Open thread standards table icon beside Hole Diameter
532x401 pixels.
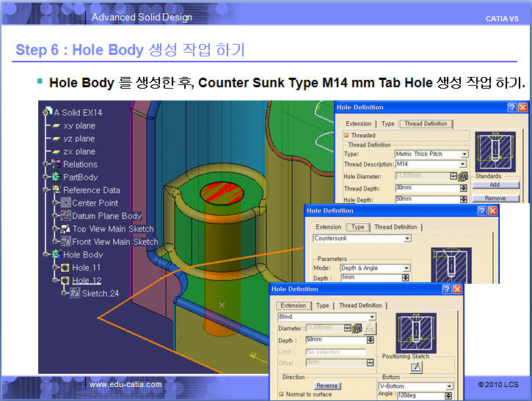(x=463, y=176)
